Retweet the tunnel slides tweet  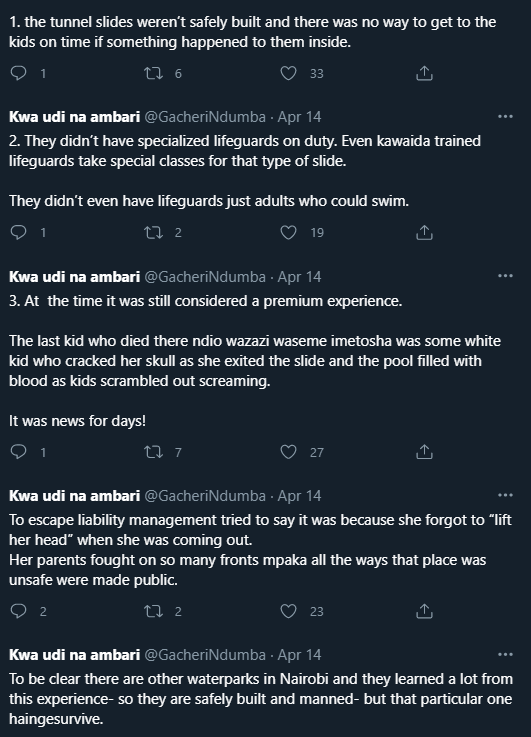(153, 73)
